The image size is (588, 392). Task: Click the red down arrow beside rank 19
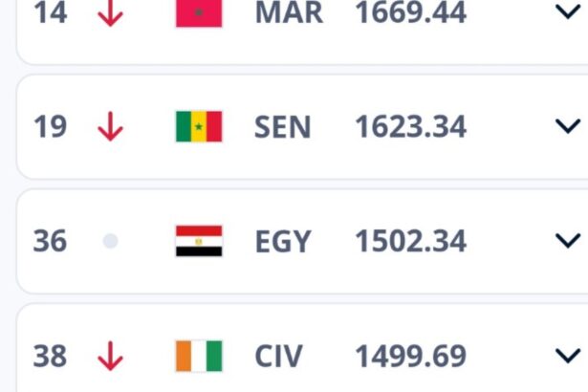point(111,126)
